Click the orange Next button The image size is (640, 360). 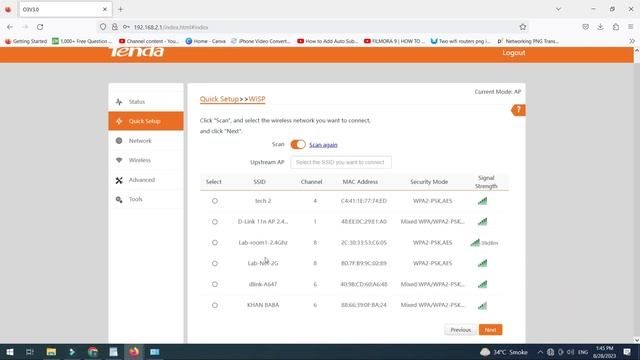click(x=491, y=330)
